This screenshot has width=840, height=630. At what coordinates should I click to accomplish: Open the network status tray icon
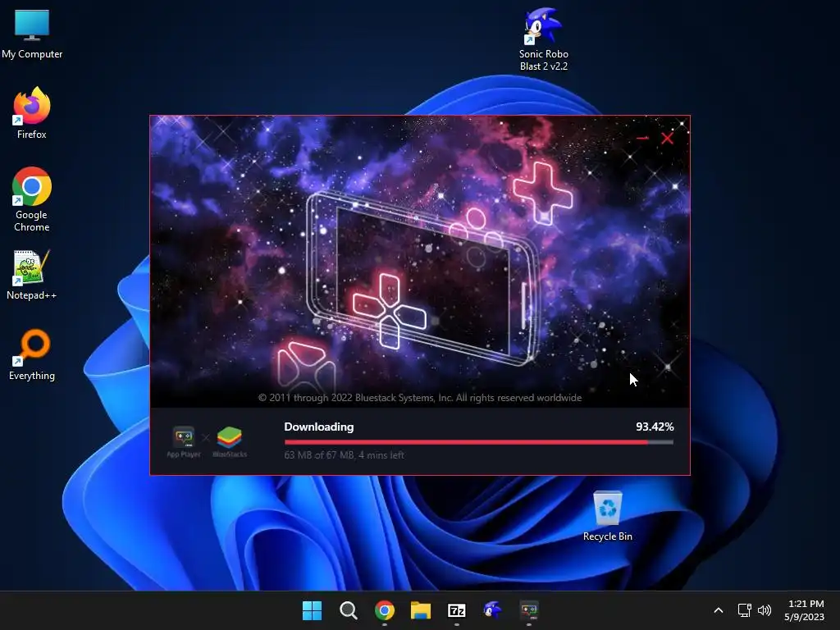[x=744, y=610]
